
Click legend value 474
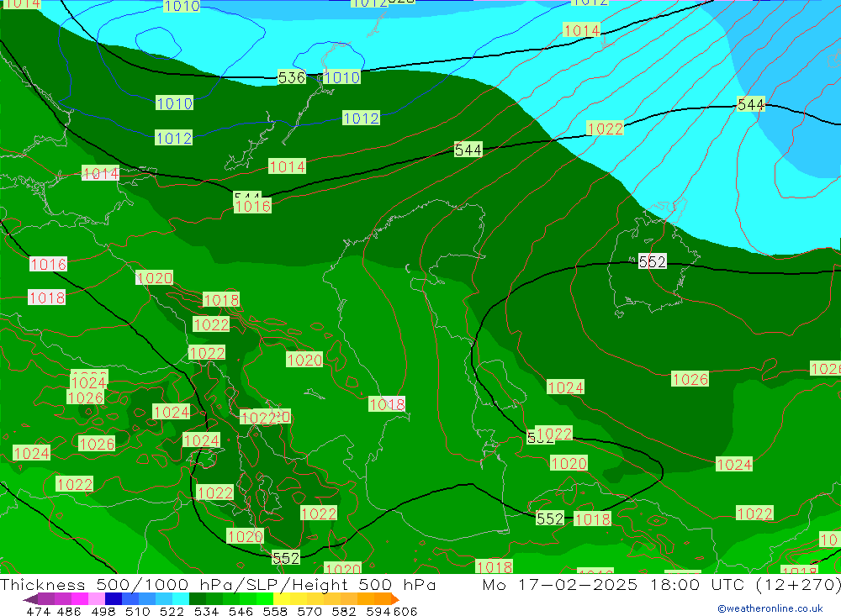[38, 611]
